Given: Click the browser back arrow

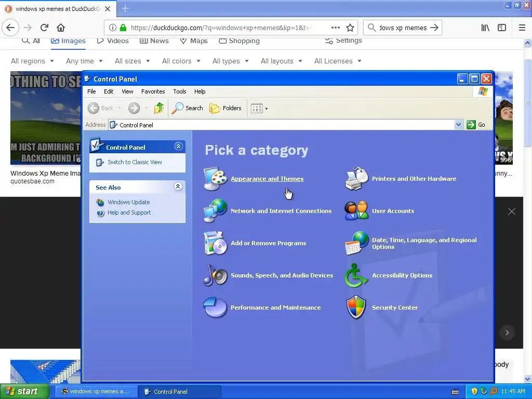Looking at the screenshot, I should 10,28.
